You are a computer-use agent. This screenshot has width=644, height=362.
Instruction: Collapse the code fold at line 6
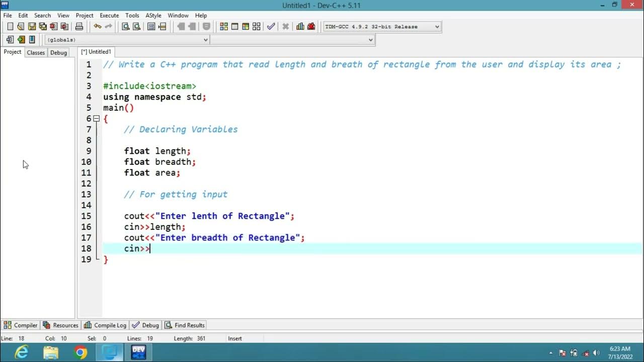click(x=96, y=119)
